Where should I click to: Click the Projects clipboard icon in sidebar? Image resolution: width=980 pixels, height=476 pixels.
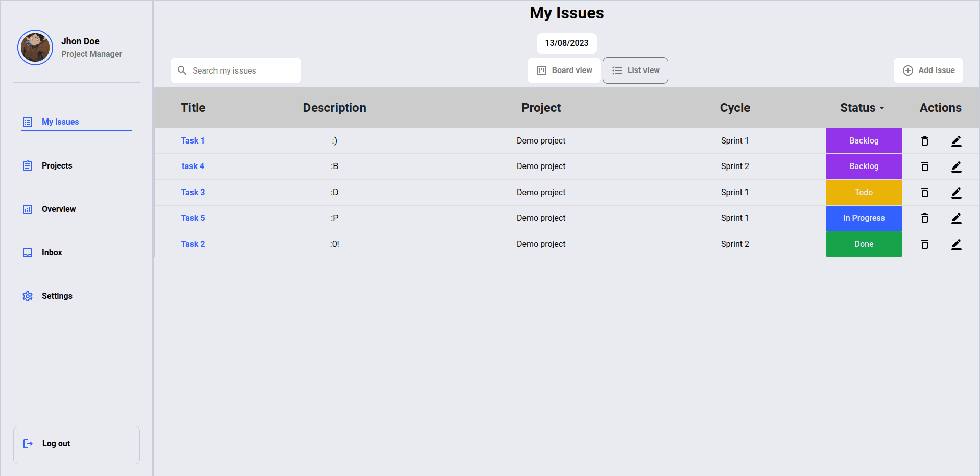pos(27,165)
